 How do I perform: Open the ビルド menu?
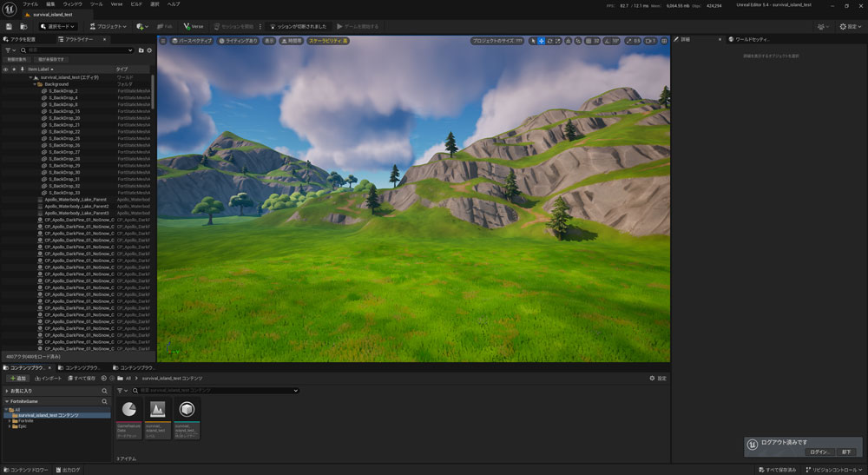pyautogui.click(x=136, y=3)
